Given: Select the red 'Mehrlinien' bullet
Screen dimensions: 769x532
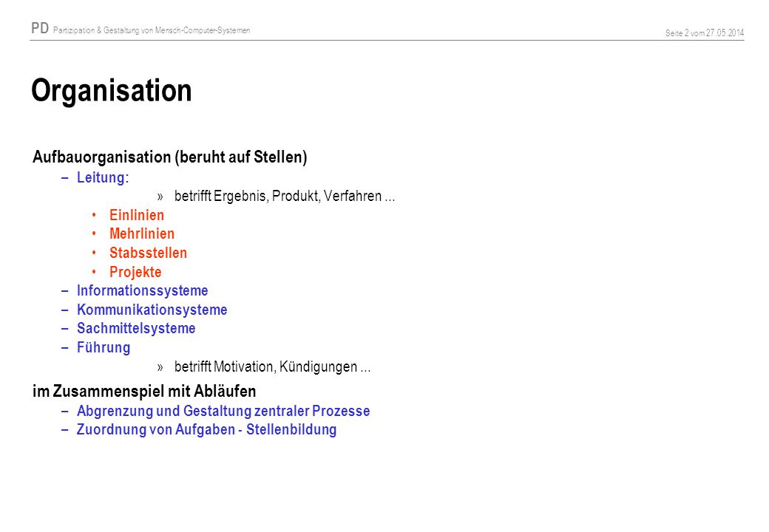Looking at the screenshot, I should tap(142, 233).
